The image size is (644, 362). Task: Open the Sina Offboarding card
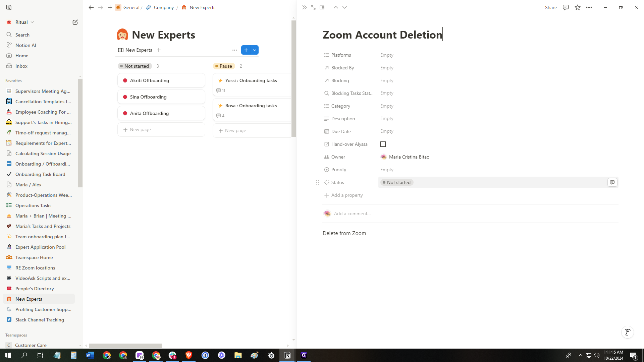(161, 97)
